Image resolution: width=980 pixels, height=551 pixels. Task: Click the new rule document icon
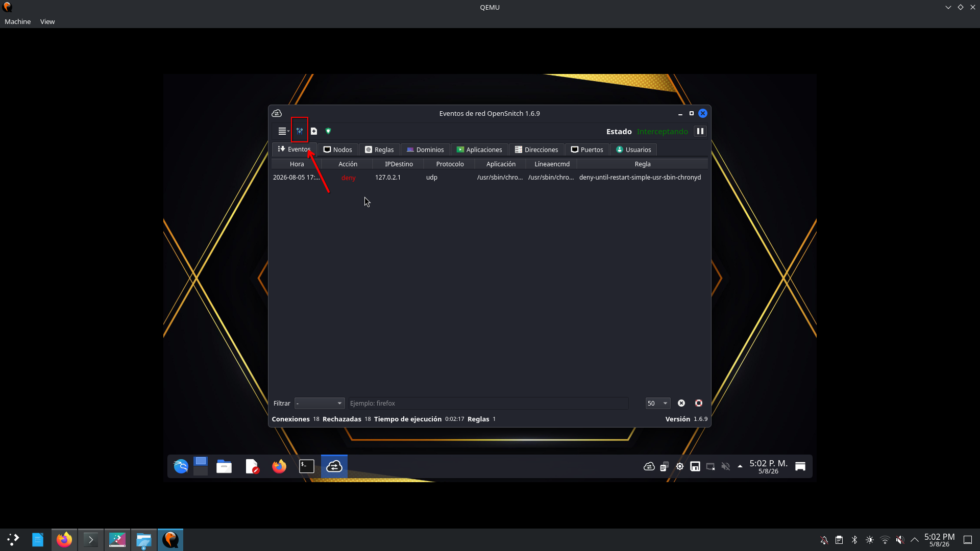(x=314, y=131)
